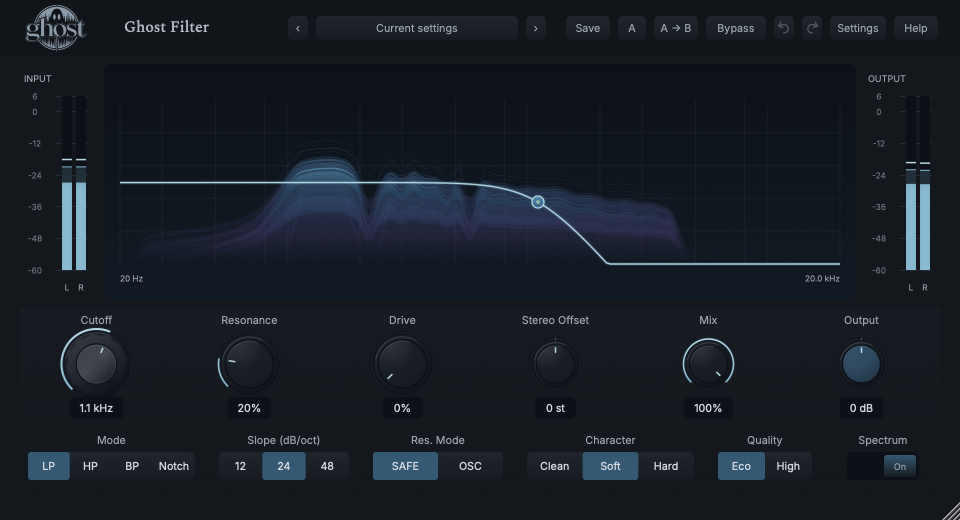The width and height of the screenshot is (960, 520).
Task: Click the undo arrow icon
Action: pyautogui.click(x=783, y=28)
